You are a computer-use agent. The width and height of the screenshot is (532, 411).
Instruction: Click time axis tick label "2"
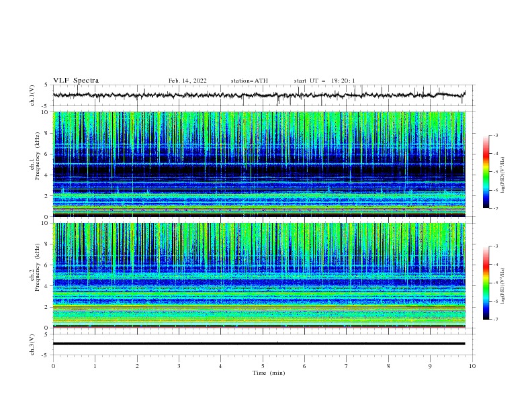[x=137, y=366]
